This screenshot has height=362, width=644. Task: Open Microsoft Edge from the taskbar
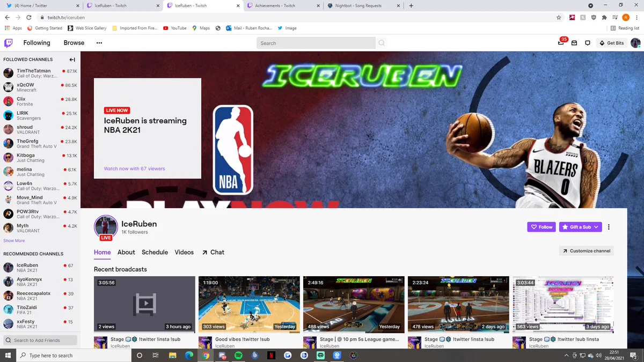pyautogui.click(x=189, y=356)
